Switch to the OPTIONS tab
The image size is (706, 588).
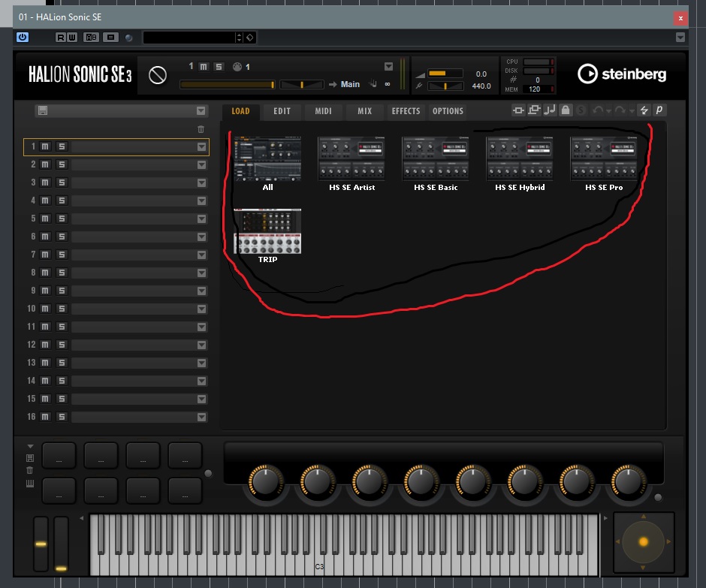click(448, 111)
